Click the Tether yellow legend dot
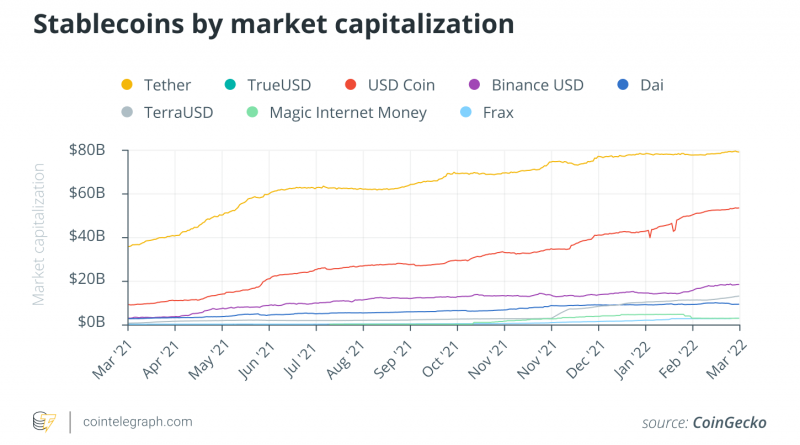800x445 pixels. coord(126,85)
